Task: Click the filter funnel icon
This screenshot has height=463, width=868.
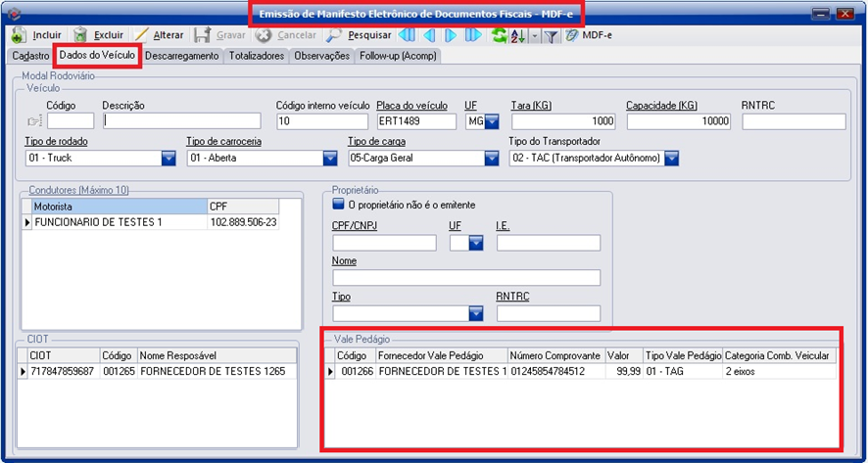Action: 552,35
